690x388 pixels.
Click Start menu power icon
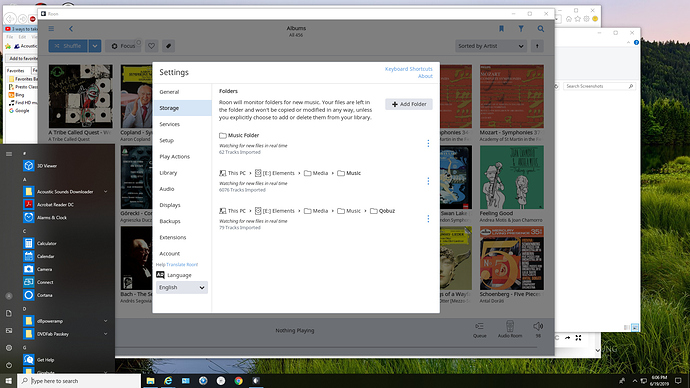click(x=9, y=365)
